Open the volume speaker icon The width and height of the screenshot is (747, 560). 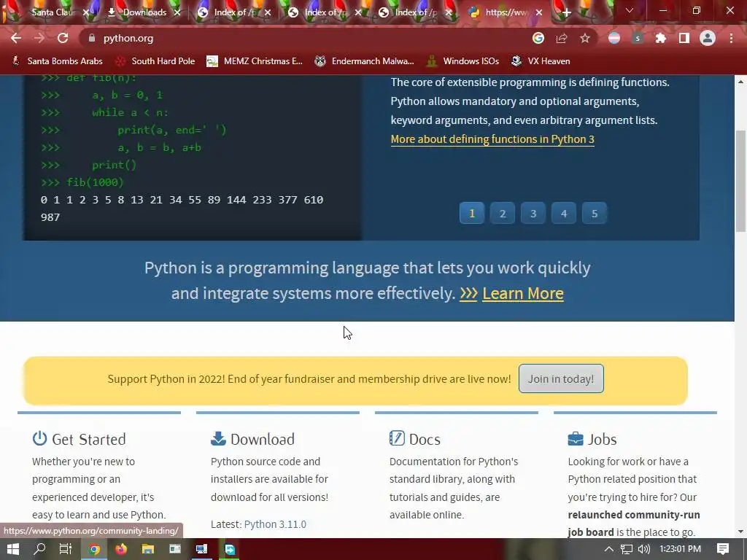coord(643,549)
